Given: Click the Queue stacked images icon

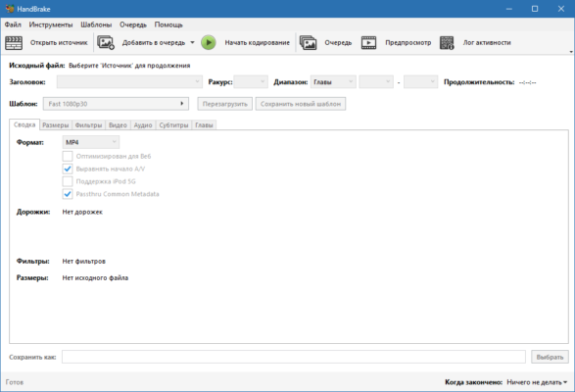Looking at the screenshot, I should point(308,42).
